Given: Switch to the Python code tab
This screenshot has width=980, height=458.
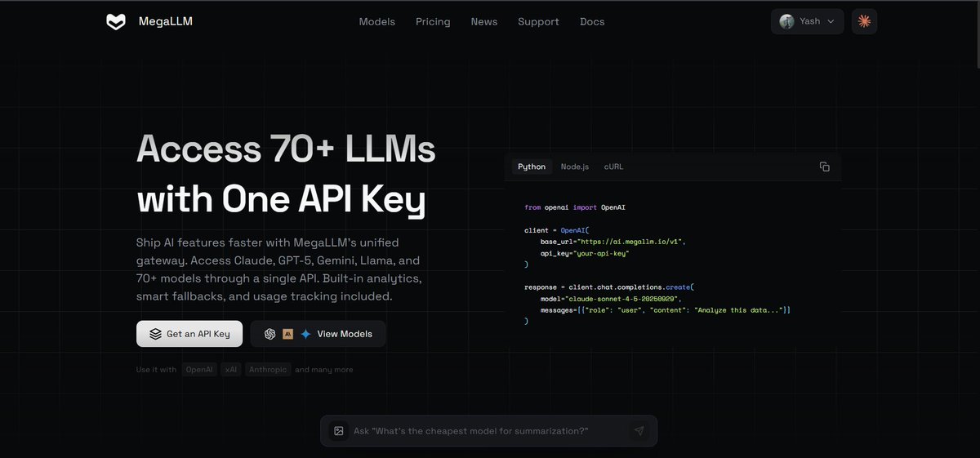Looking at the screenshot, I should point(532,167).
